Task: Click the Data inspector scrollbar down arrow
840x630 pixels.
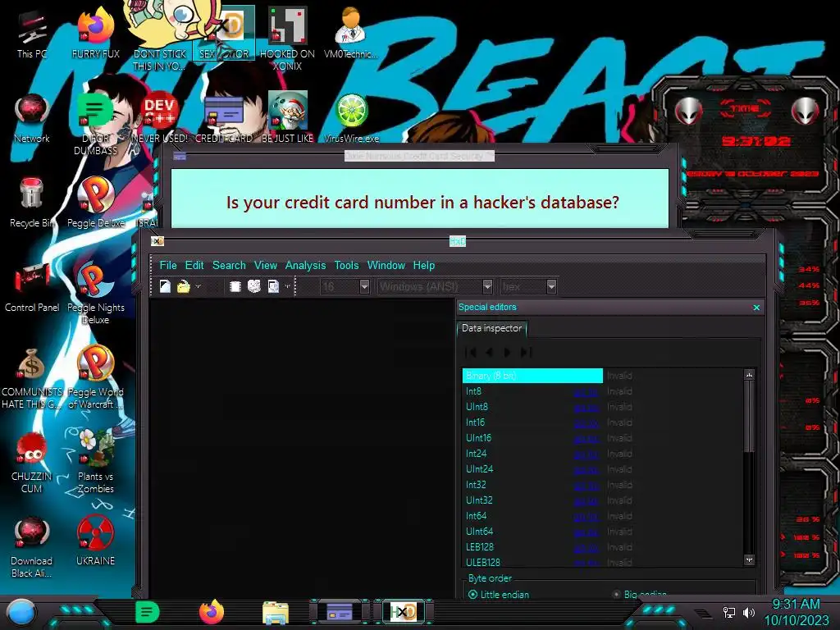Action: 749,559
